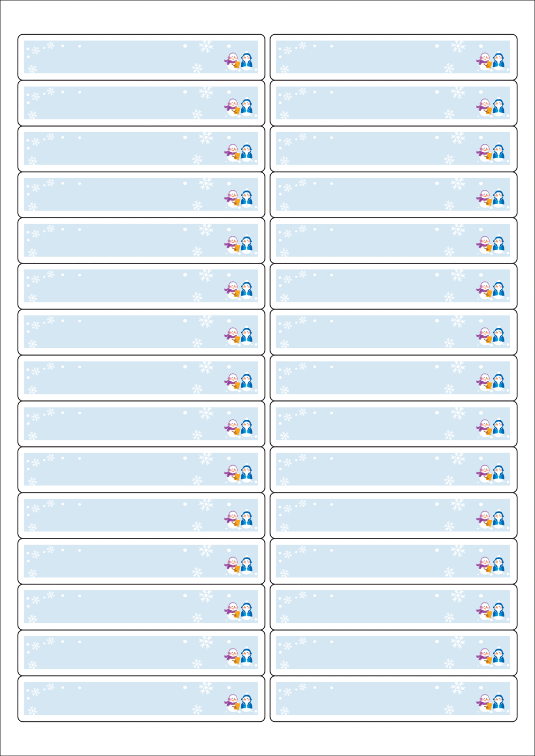The height and width of the screenshot is (756, 535).
Task: Select the blue-hooded penguin on the bottom-right label
Action: click(x=498, y=703)
